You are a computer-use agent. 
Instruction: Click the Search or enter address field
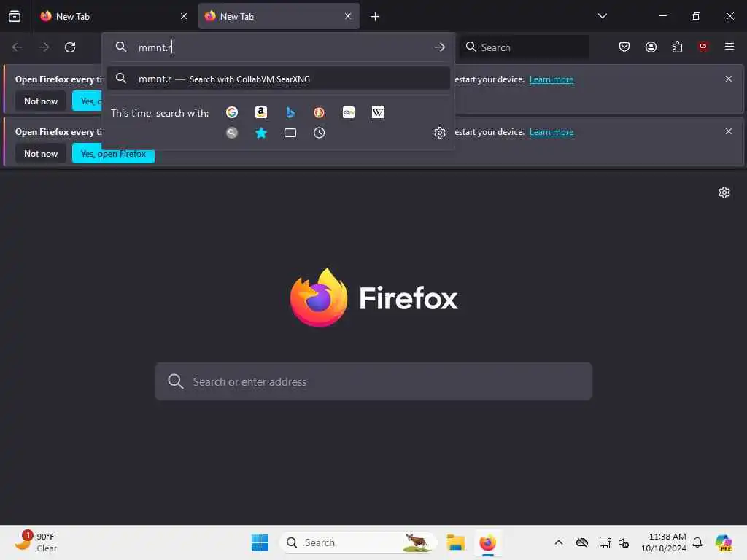[373, 381]
